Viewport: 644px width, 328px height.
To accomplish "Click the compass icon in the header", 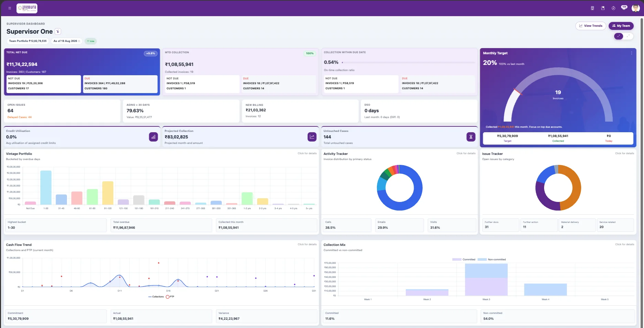I will 613,8.
